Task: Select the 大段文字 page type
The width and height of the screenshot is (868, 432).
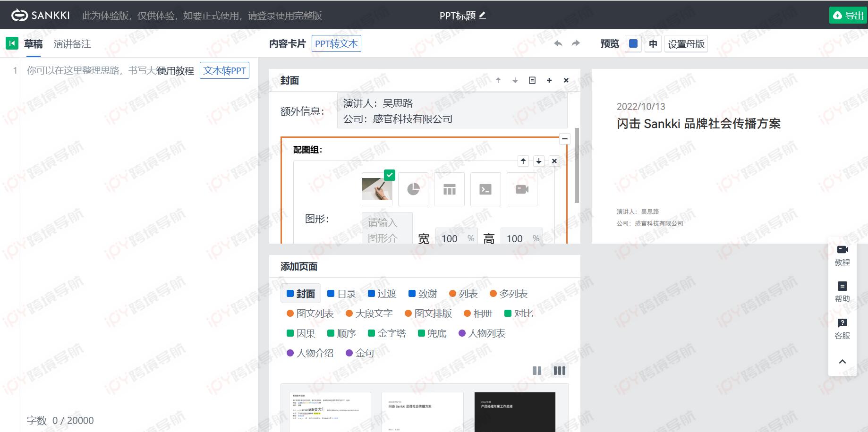Action: pos(369,313)
